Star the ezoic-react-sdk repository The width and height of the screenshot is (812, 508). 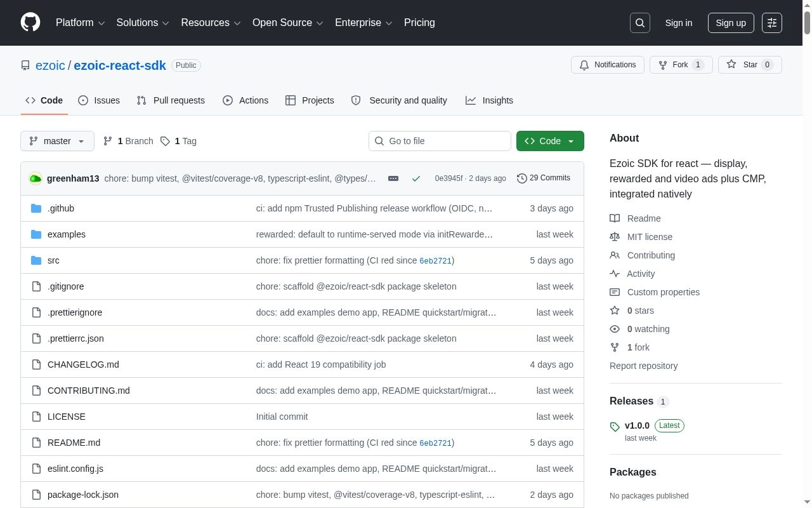point(750,65)
